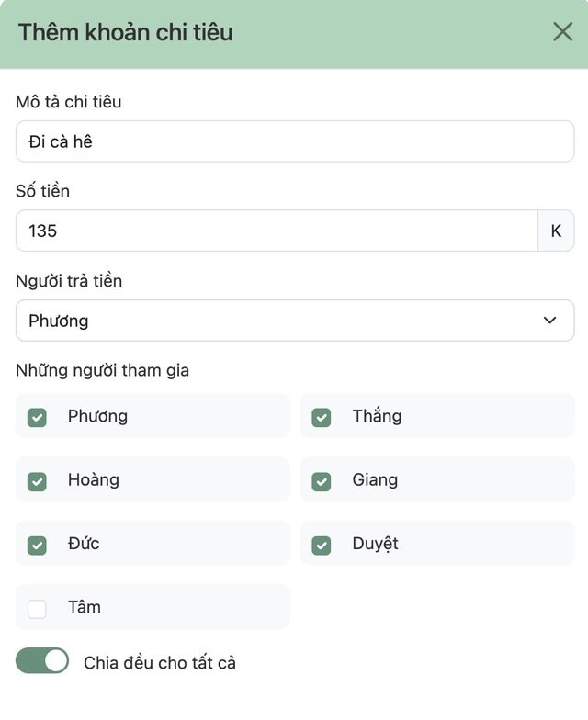588x720 pixels.
Task: Click the Số tiền label
Action: tap(43, 191)
